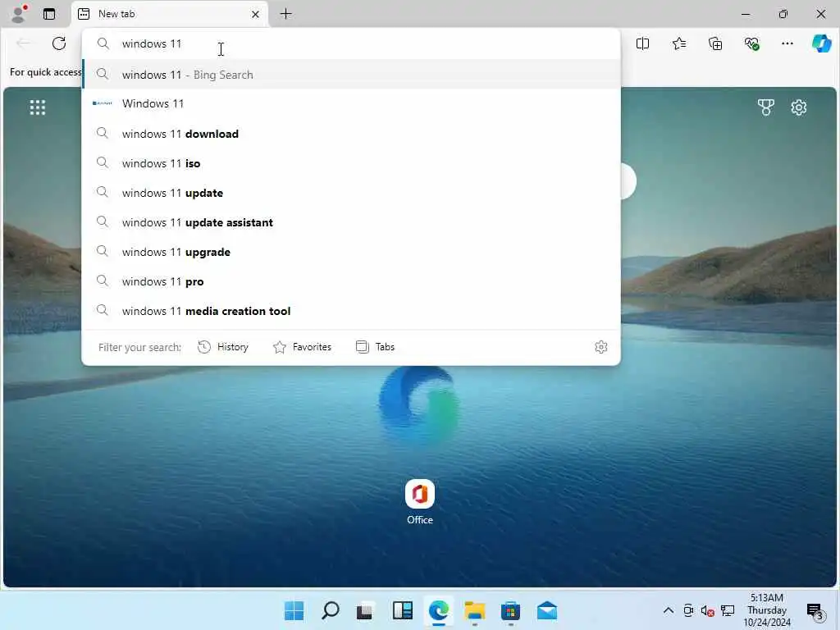Open a new tab with plus button
840x630 pixels.
(x=286, y=14)
